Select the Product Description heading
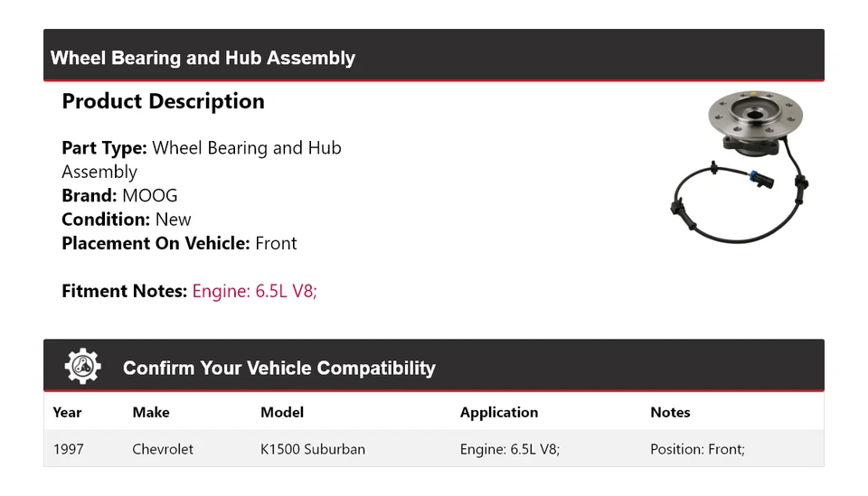The width and height of the screenshot is (868, 496). (163, 101)
